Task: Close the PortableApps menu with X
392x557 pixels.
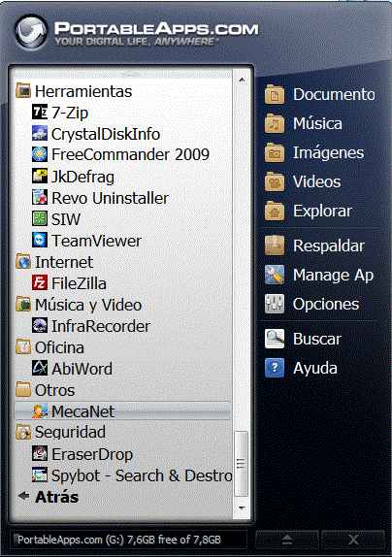Action: [353, 540]
